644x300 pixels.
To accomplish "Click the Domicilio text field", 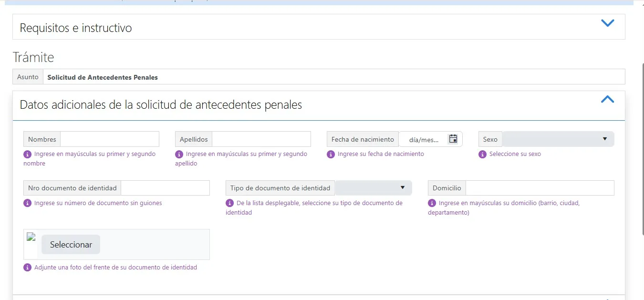I will click(540, 188).
